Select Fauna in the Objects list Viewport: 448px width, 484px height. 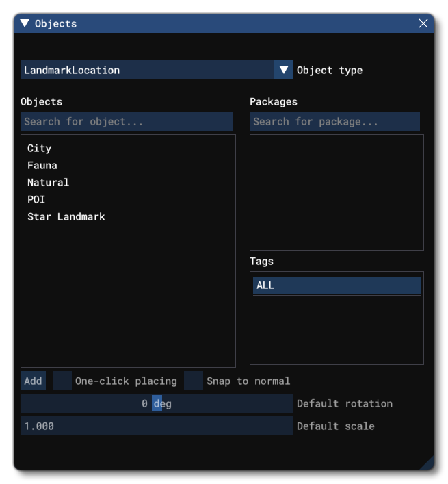tap(42, 166)
